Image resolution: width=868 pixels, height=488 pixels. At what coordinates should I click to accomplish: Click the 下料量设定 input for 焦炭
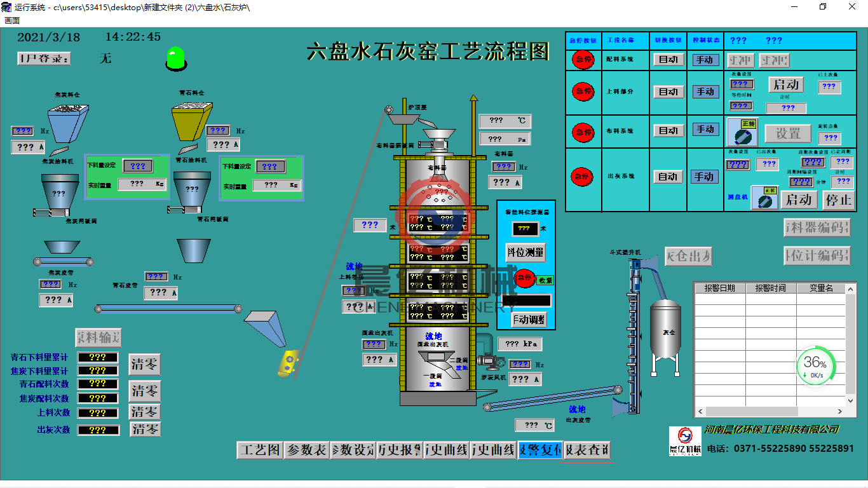(x=138, y=166)
